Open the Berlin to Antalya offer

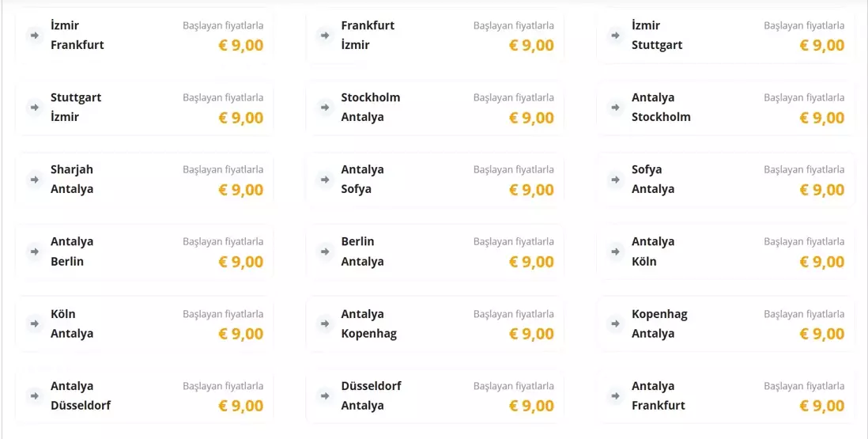(435, 252)
